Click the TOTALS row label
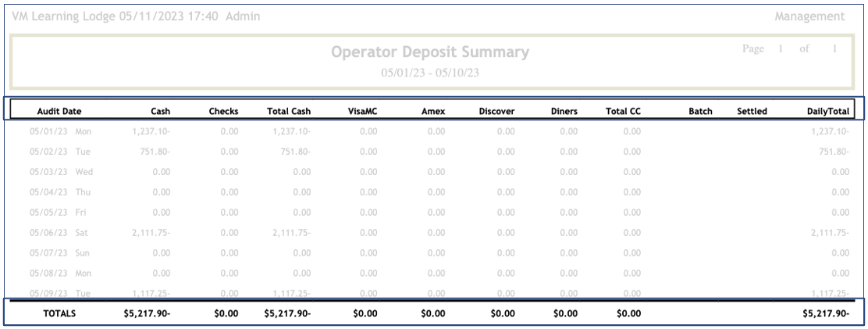 tap(59, 313)
